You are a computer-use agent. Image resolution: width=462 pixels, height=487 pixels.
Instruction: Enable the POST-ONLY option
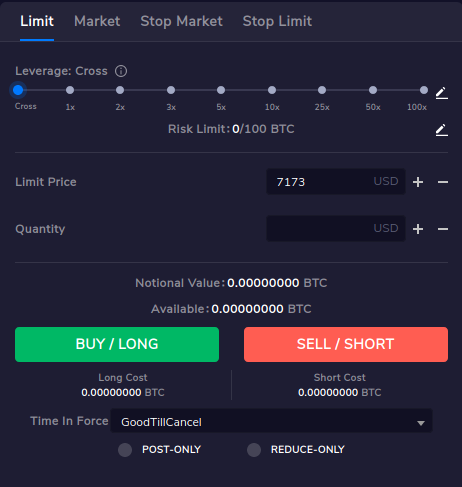coord(125,450)
